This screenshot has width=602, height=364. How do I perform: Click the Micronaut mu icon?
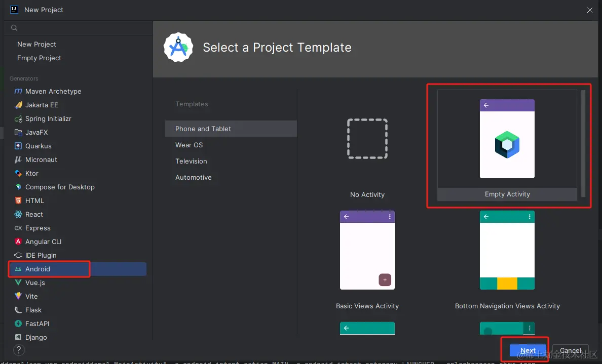[x=18, y=159]
